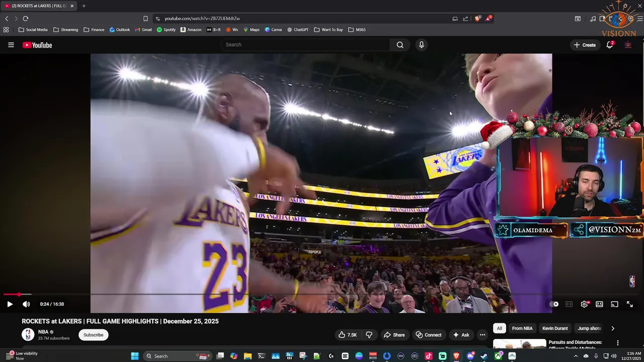
Task: Click the Create button
Action: (x=585, y=45)
